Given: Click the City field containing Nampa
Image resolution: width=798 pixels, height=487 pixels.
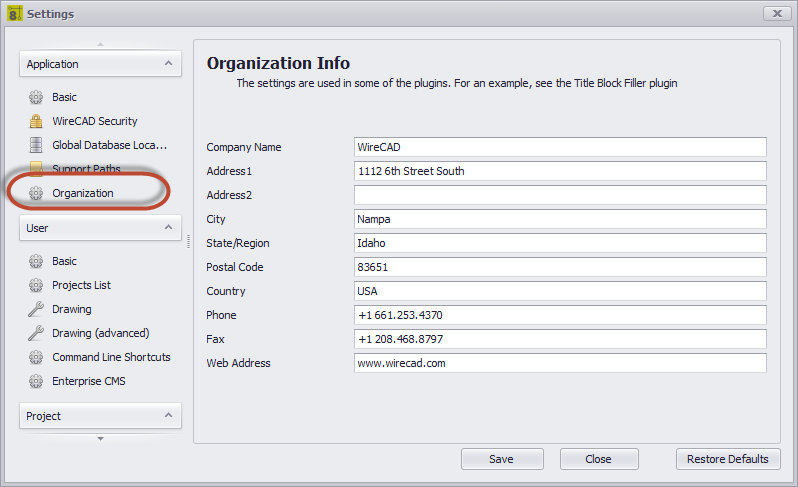Looking at the screenshot, I should [560, 219].
